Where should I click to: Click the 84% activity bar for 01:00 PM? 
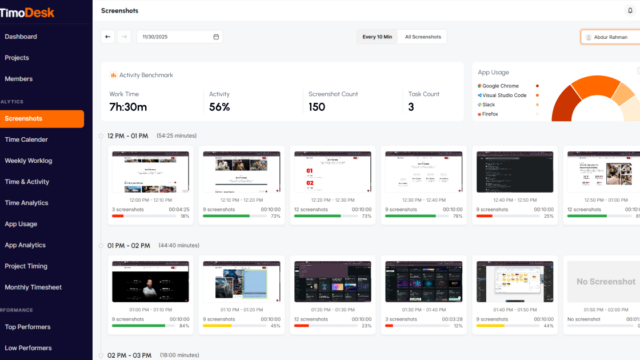click(x=144, y=326)
